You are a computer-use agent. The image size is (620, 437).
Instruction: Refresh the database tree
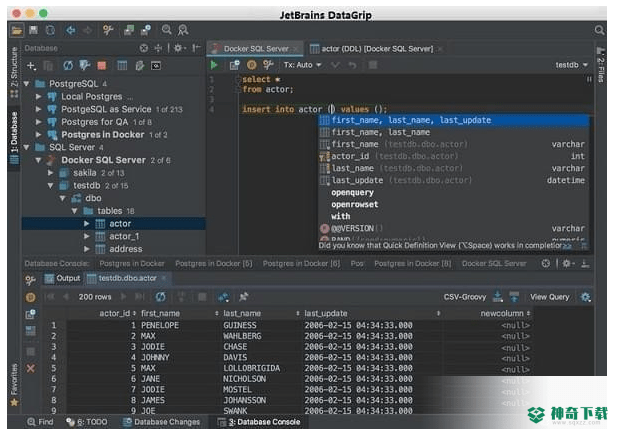pyautogui.click(x=68, y=66)
